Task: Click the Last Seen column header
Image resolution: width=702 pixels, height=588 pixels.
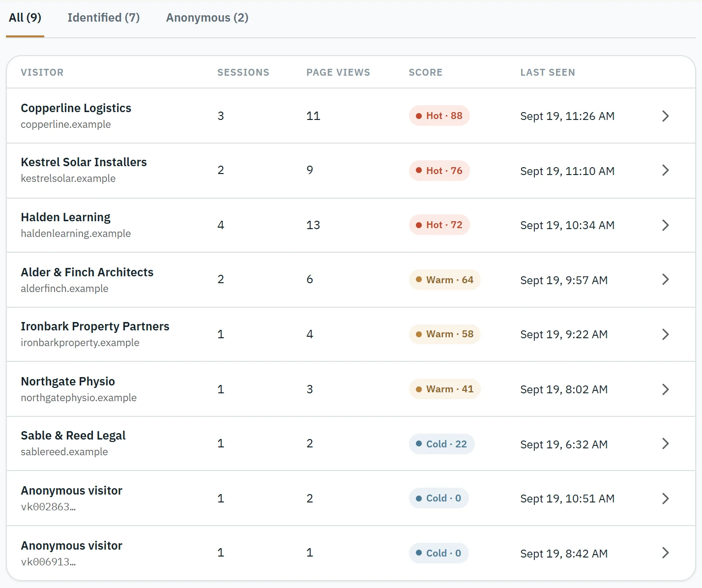Action: point(548,72)
